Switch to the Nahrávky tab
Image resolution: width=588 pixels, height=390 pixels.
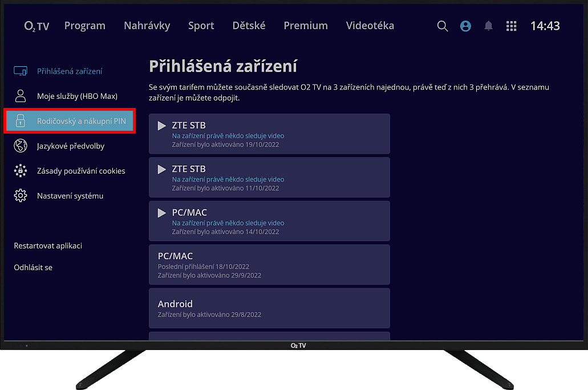(147, 26)
